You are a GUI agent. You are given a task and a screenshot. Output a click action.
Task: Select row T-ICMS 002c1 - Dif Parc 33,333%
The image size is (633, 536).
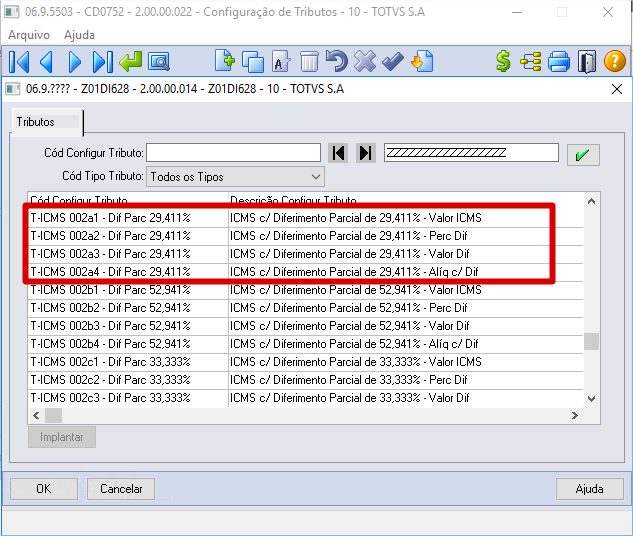pos(306,362)
